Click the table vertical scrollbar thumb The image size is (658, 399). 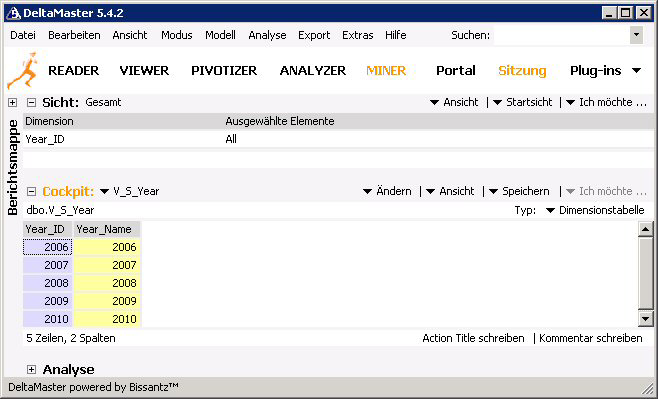pos(645,273)
